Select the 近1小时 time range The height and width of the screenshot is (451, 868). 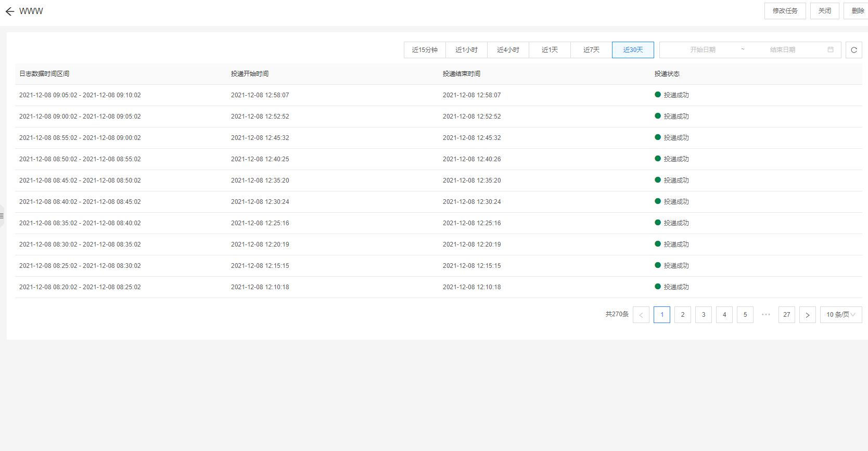click(466, 50)
